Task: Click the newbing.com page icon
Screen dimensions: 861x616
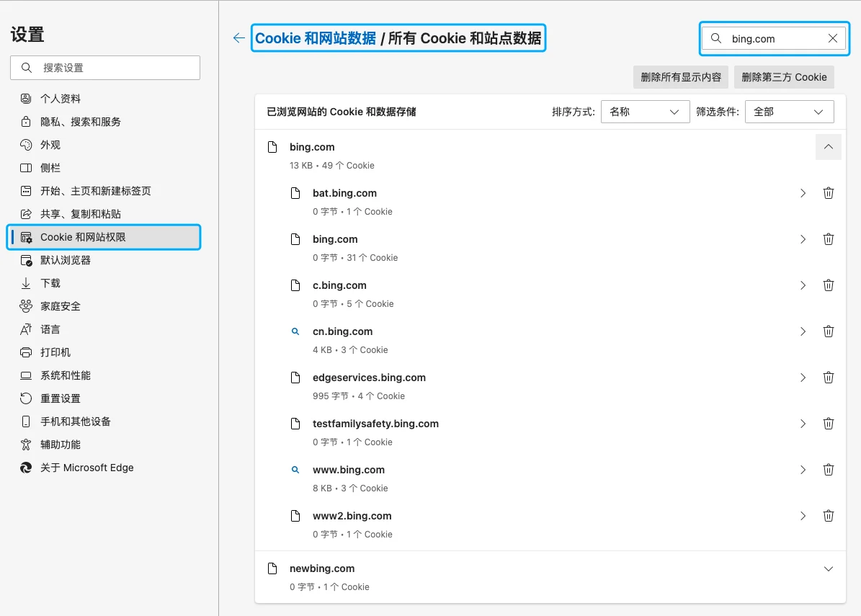Action: [x=272, y=568]
